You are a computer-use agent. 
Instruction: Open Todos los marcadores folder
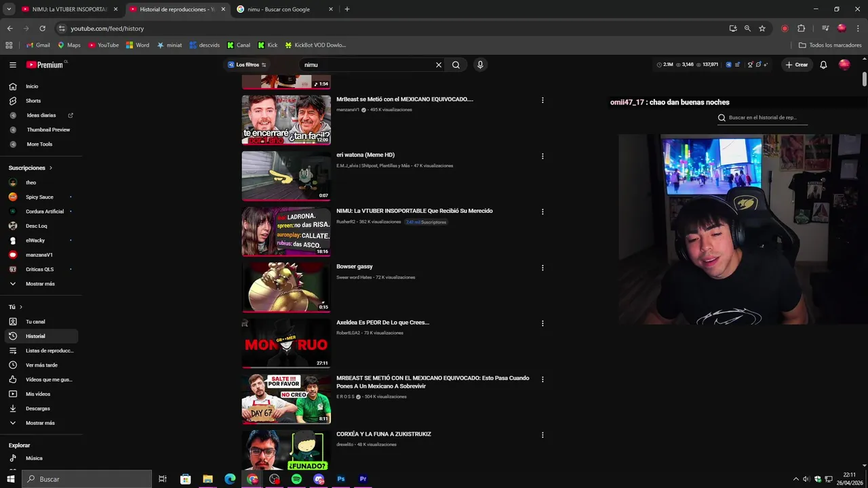830,45
